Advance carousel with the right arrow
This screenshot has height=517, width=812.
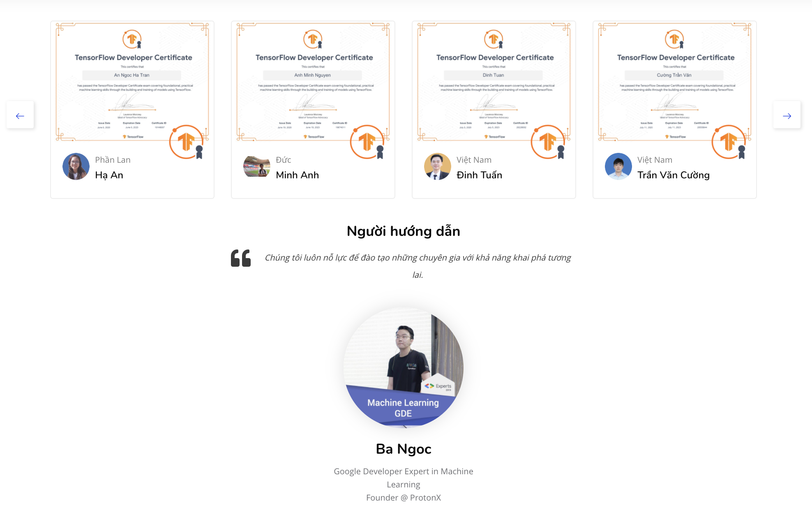pos(787,115)
